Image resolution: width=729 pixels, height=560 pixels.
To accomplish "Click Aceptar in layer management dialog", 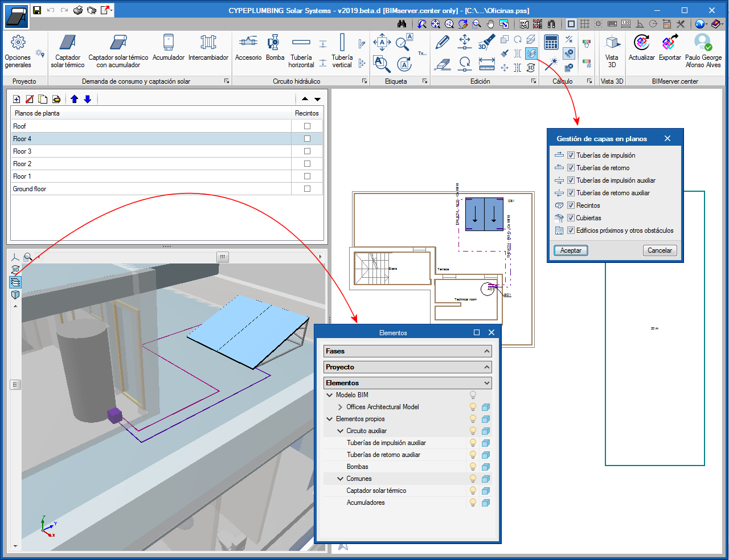I will coord(571,250).
